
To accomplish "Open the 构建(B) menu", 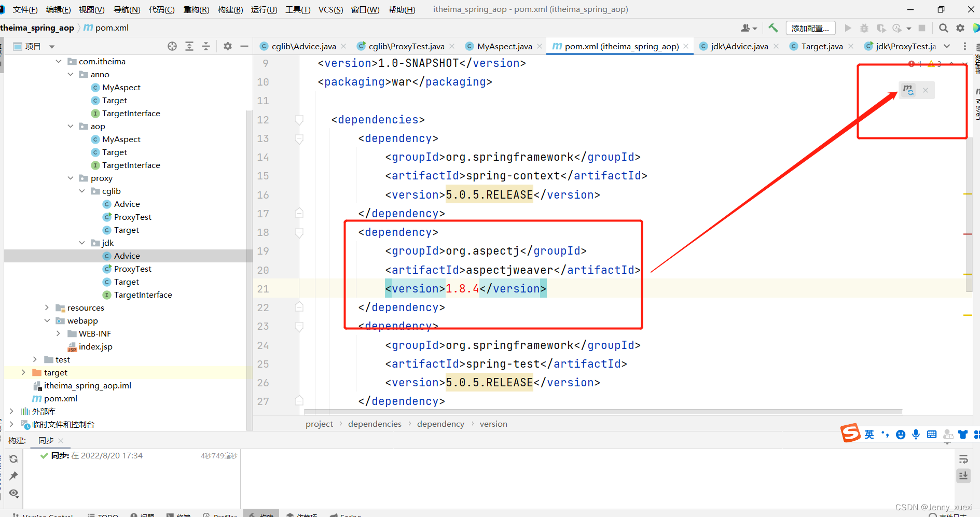I will click(x=230, y=9).
